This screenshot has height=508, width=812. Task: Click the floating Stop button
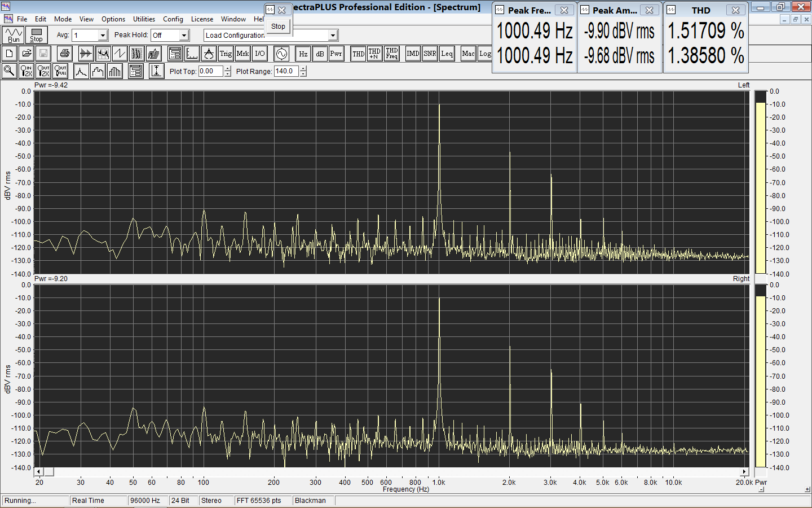click(x=278, y=27)
